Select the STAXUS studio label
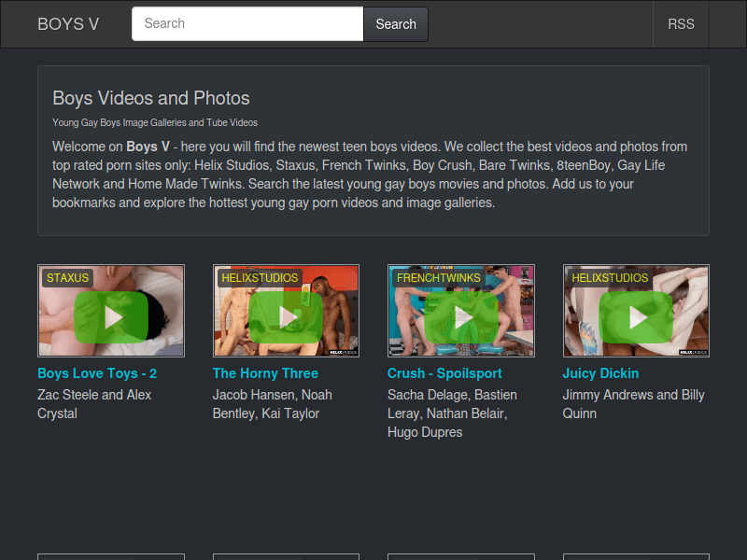This screenshot has height=560, width=747. tap(67, 278)
